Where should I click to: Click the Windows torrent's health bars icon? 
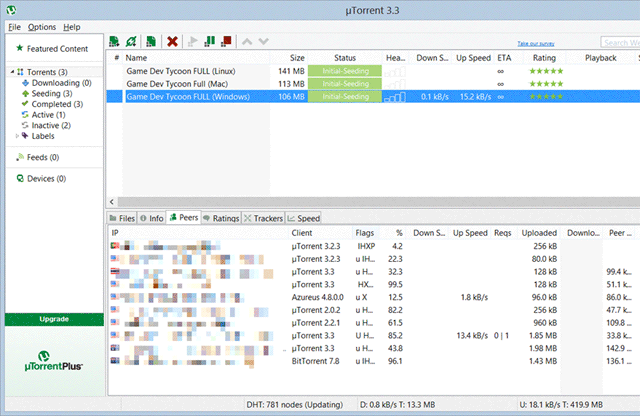pos(395,97)
